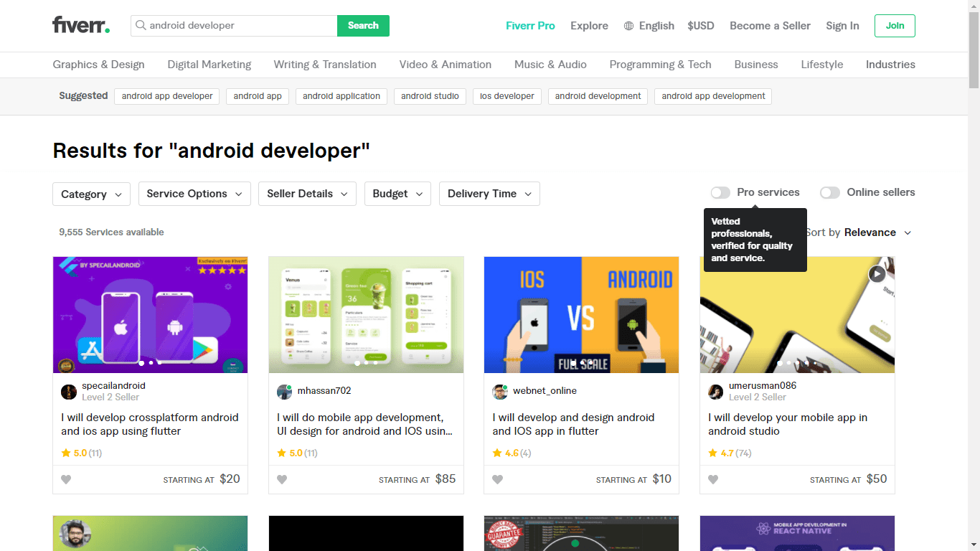Screen dimensions: 980x551
Task: Select suggested tag ios developer
Action: (507, 96)
